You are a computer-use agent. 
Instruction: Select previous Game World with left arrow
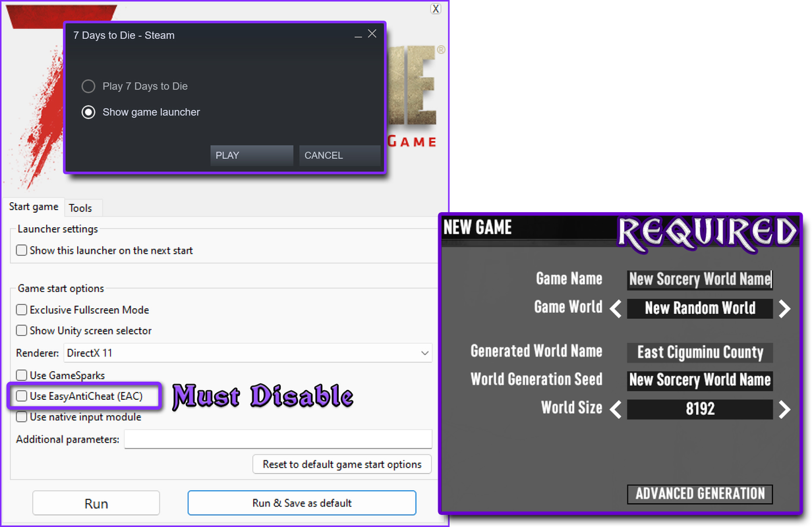[616, 308]
